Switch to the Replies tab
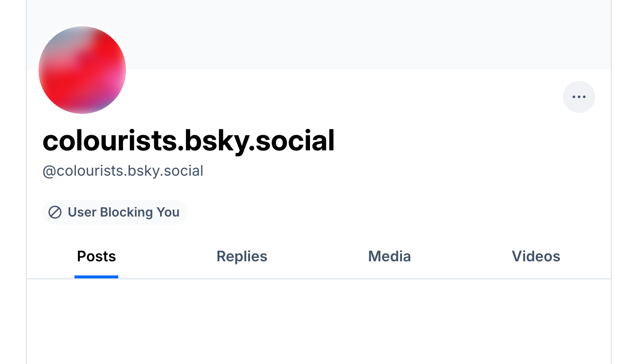The width and height of the screenshot is (618, 364). coord(242,256)
